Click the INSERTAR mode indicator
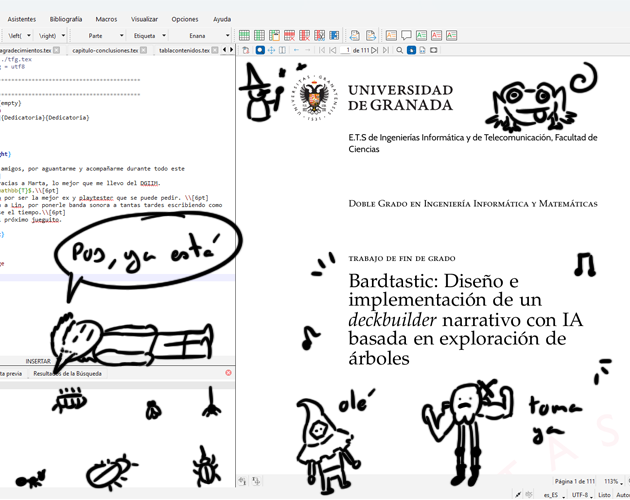 (x=38, y=361)
